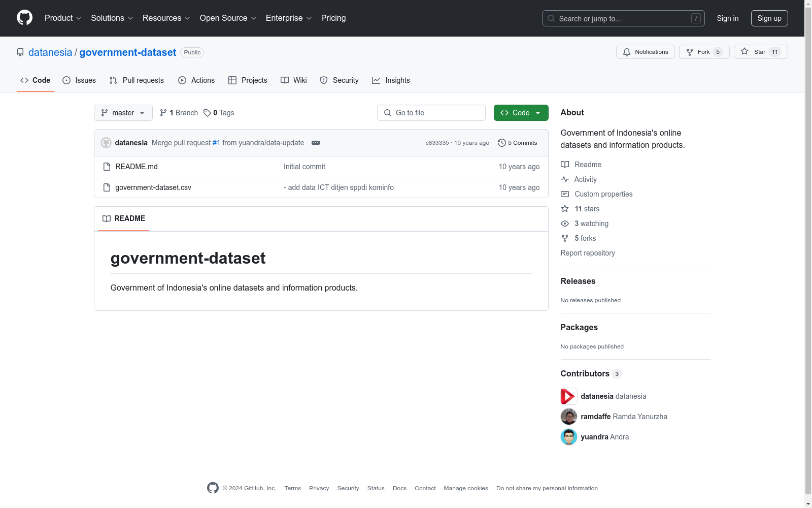Open commit hash c833335
The width and height of the screenshot is (812, 508).
[x=437, y=143]
